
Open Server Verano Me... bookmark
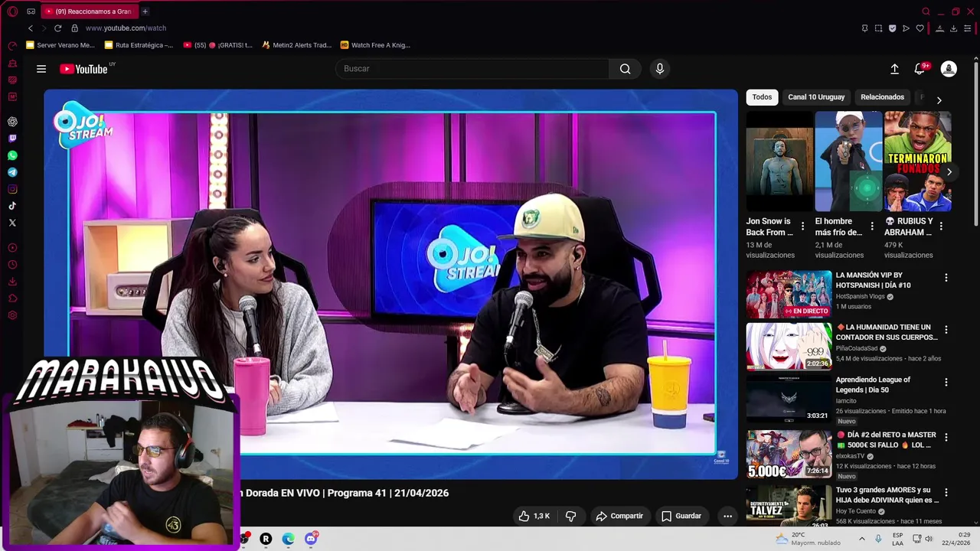(x=60, y=45)
